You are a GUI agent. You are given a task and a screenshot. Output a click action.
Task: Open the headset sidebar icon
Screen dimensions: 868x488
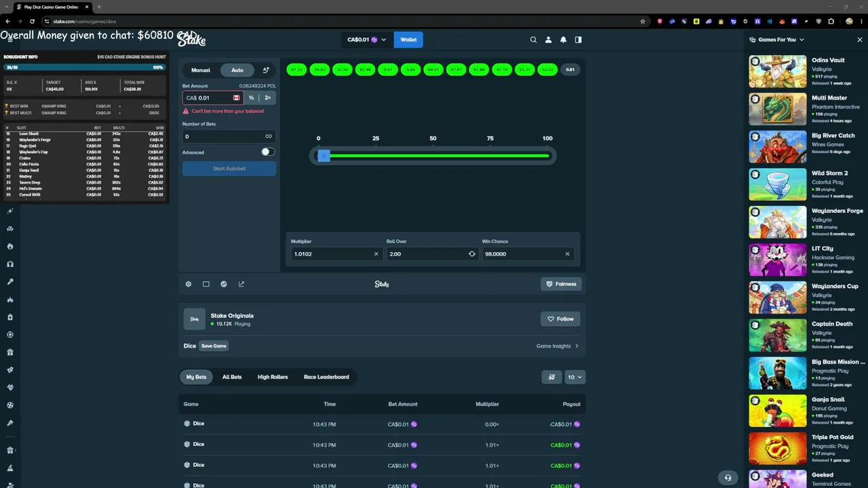pos(10,264)
